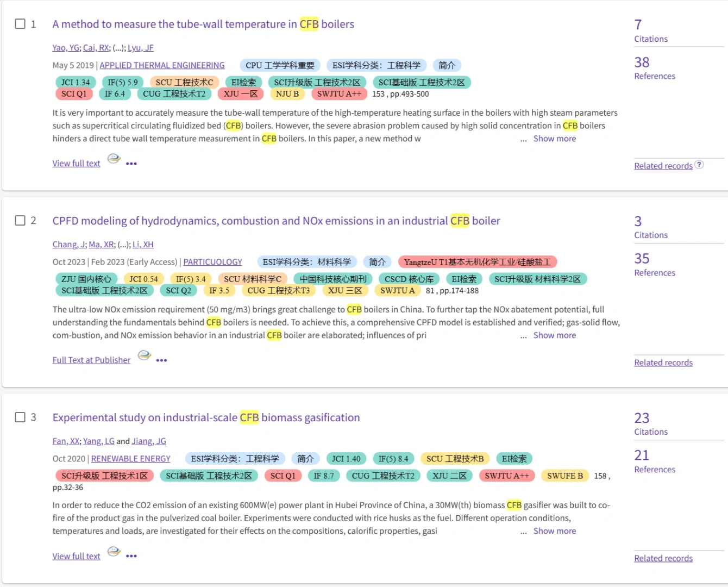Viewport: 728px width, 587px height.
Task: Open the three-dot more options for record 3
Action: click(x=131, y=556)
